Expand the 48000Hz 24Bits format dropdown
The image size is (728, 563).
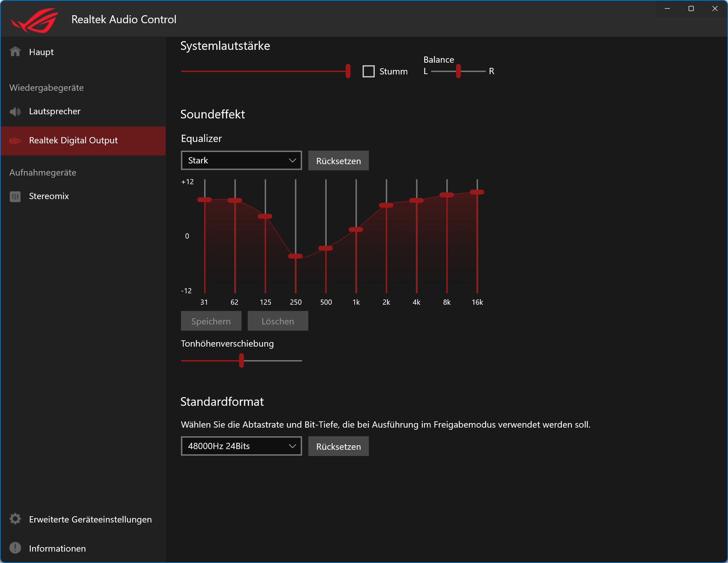[241, 446]
